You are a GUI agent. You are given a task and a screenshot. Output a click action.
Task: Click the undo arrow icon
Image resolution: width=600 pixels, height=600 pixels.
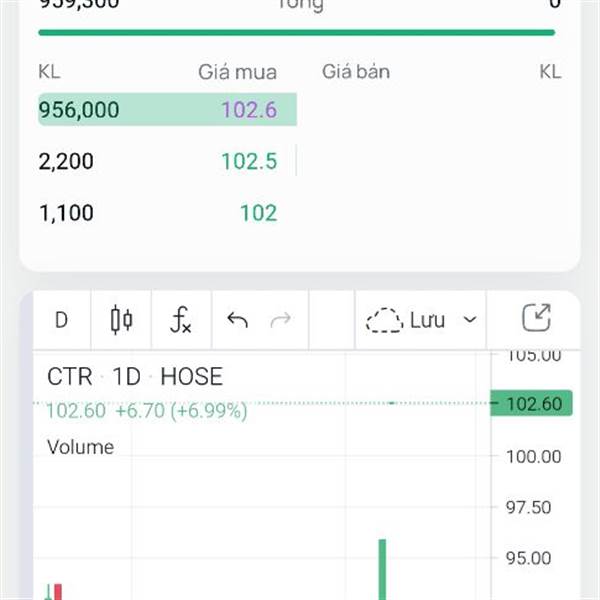click(x=237, y=320)
